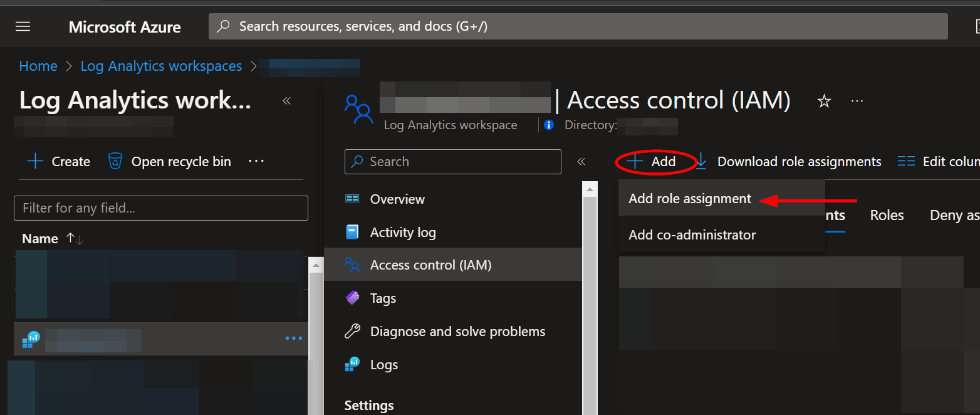
Task: Sort the list by Name column
Action: [40, 238]
